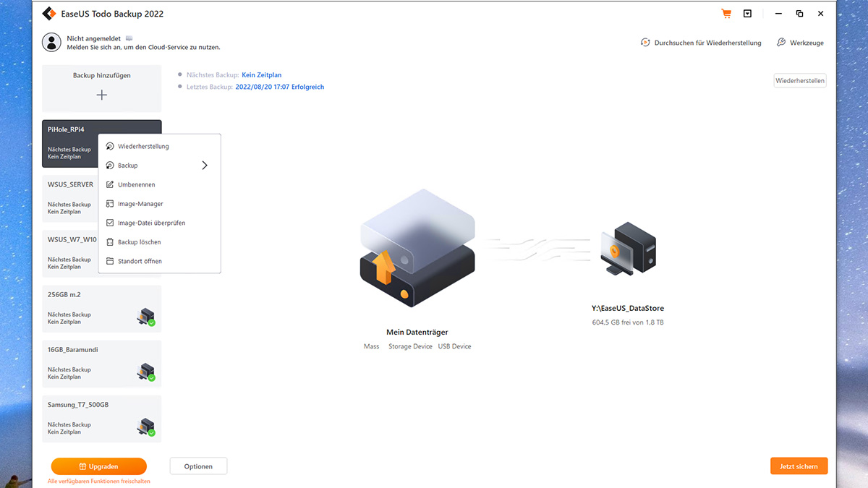868x488 pixels.
Task: Open 'Image-Manager' from context menu
Action: click(x=159, y=204)
